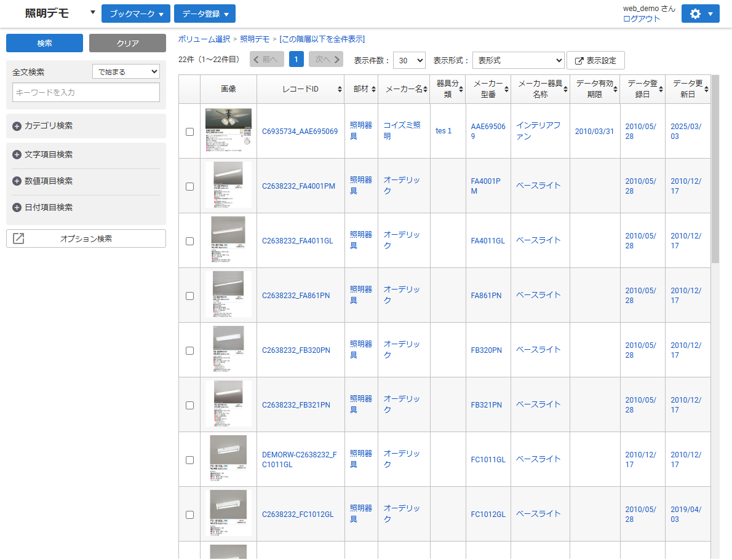
Task: Open thumbnail image of C2638232_FA861PN
Action: (x=228, y=294)
